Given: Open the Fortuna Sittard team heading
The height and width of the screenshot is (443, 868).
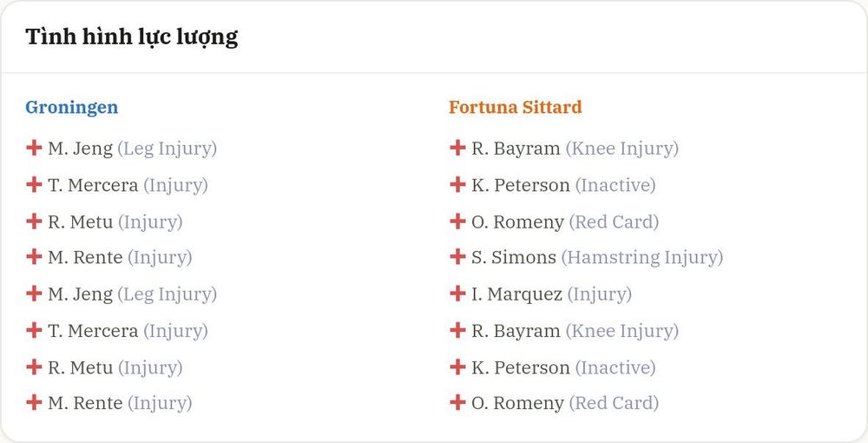Looking at the screenshot, I should coord(516,107).
